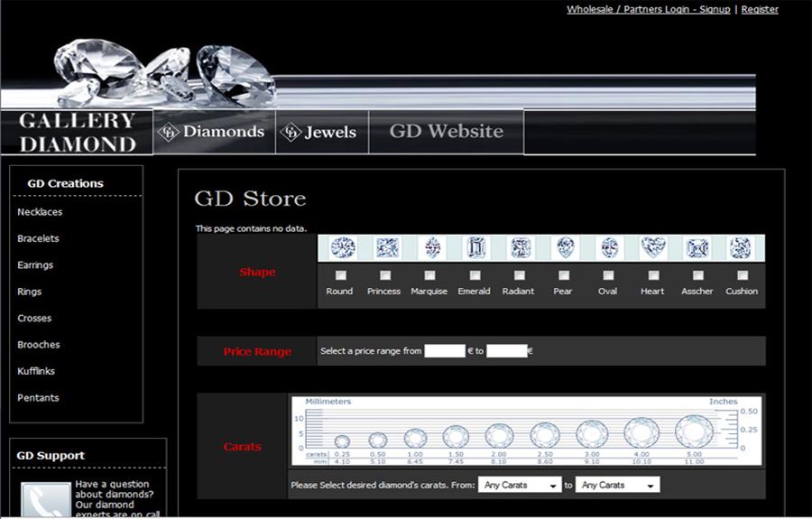
Task: Open the Necklaces category
Action: pyautogui.click(x=40, y=212)
